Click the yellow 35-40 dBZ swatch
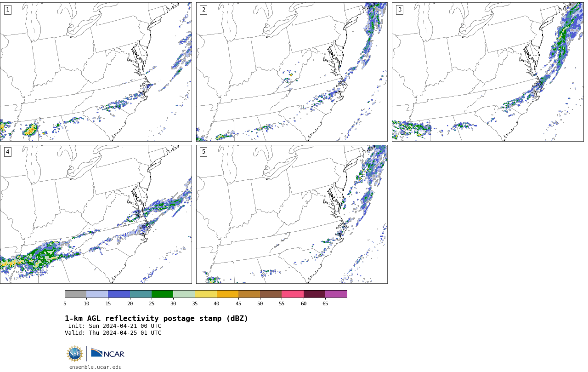Viewport: 588px width, 372px height. [206, 294]
